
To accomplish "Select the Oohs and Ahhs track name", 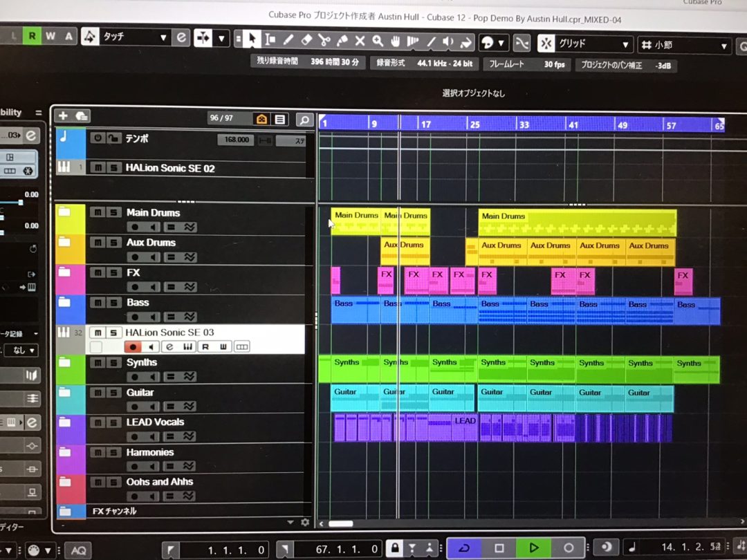I will [160, 482].
